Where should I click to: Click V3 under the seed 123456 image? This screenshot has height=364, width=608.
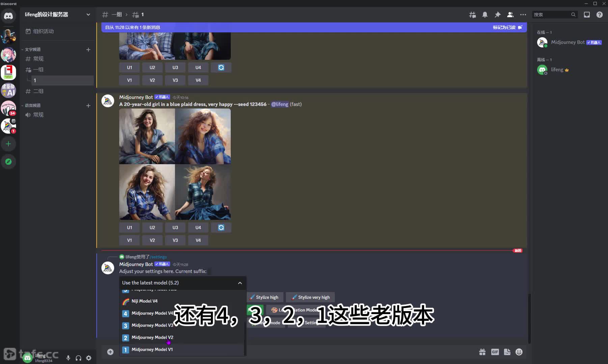(175, 240)
